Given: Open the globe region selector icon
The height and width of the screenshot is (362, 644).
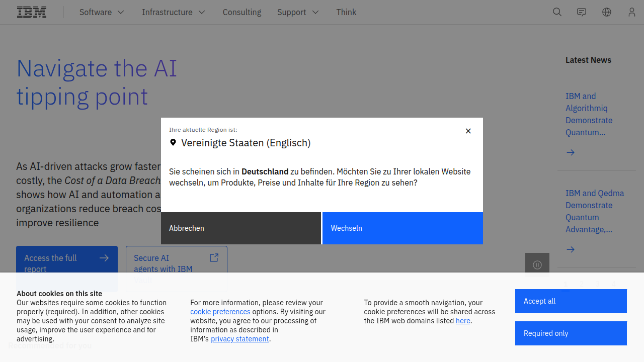Looking at the screenshot, I should [x=607, y=12].
